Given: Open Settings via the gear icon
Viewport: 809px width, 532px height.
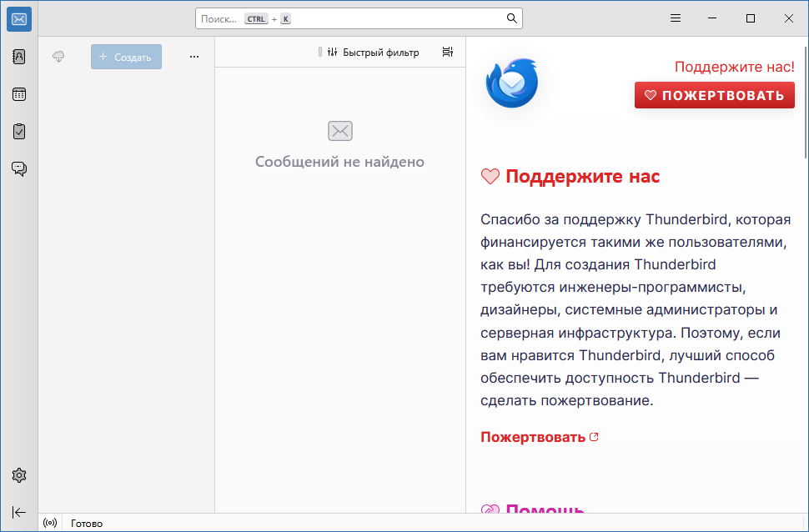Looking at the screenshot, I should click(19, 475).
